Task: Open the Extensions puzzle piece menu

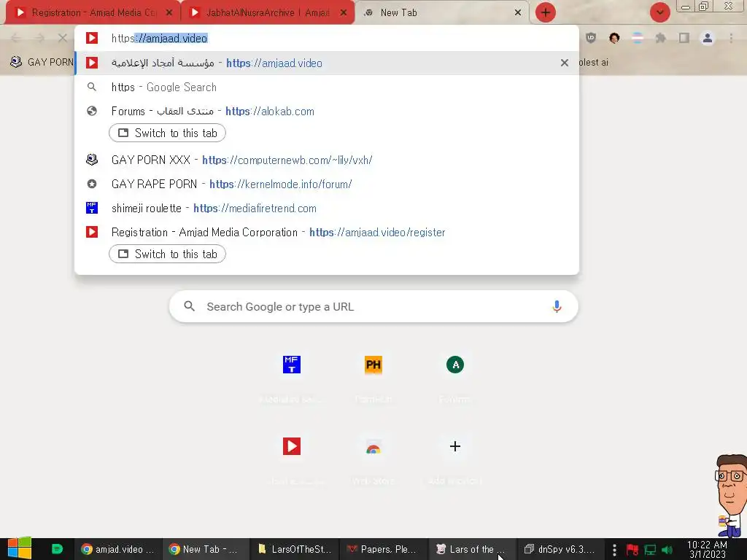Action: (x=661, y=38)
